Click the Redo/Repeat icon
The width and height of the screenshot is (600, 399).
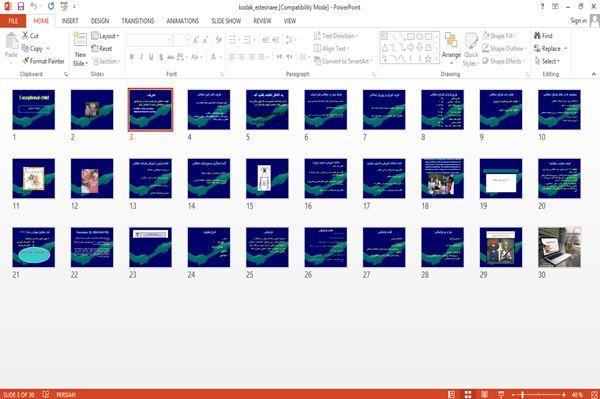click(x=51, y=6)
